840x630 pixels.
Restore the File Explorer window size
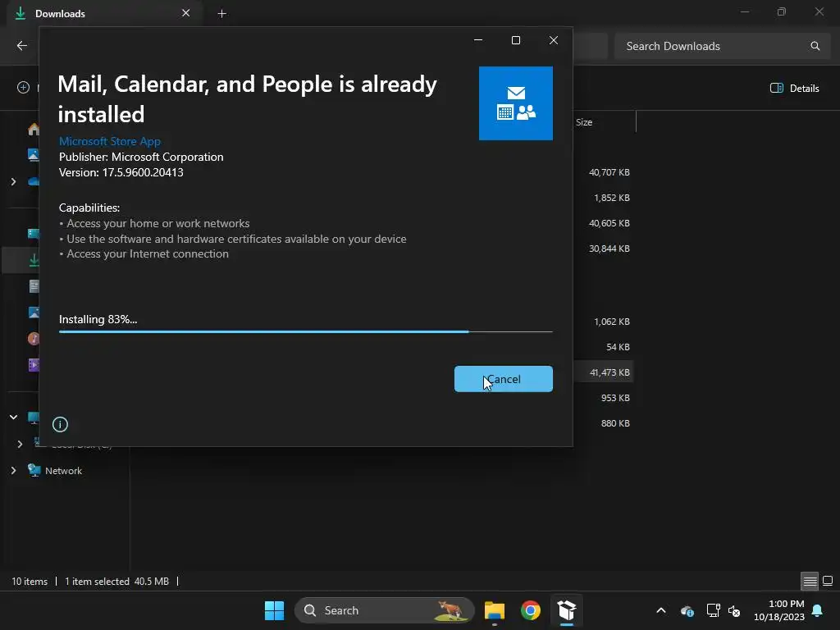(x=782, y=11)
